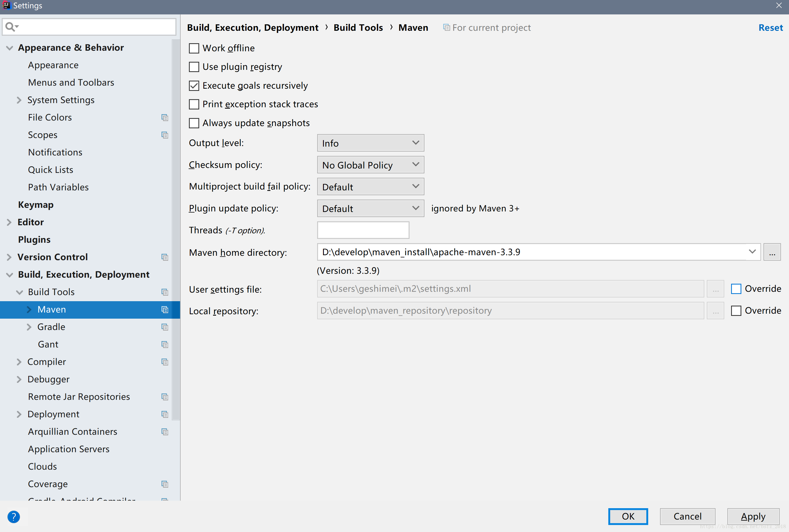
Task: Open Multiproject build fail policy dropdown
Action: 370,186
